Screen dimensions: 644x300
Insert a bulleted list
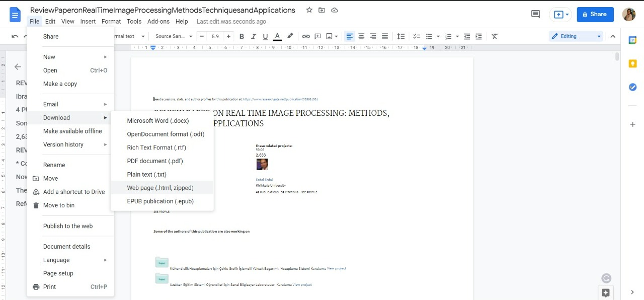pos(429,36)
